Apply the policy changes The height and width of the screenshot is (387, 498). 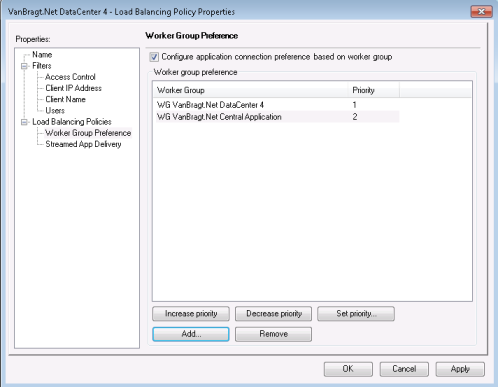point(460,369)
